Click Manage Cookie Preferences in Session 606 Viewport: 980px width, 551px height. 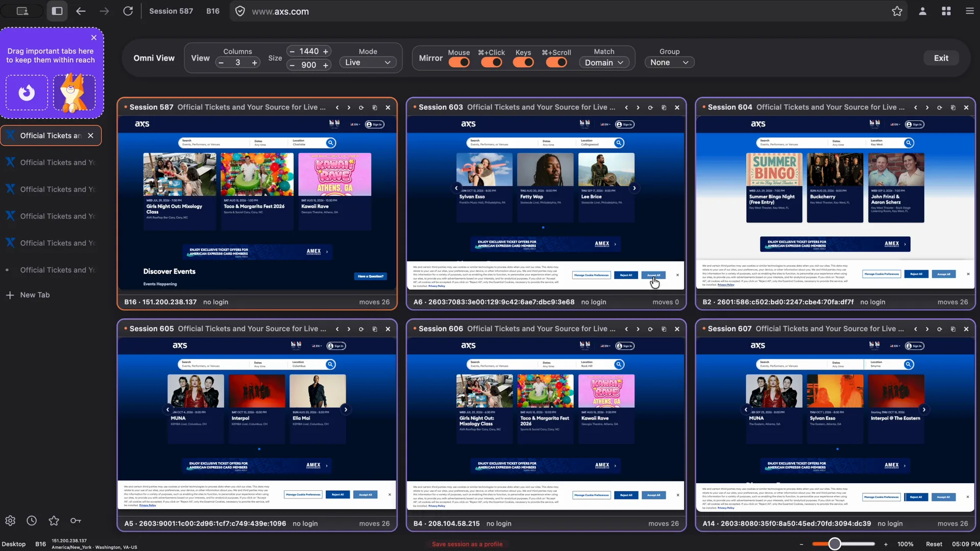[x=591, y=495]
